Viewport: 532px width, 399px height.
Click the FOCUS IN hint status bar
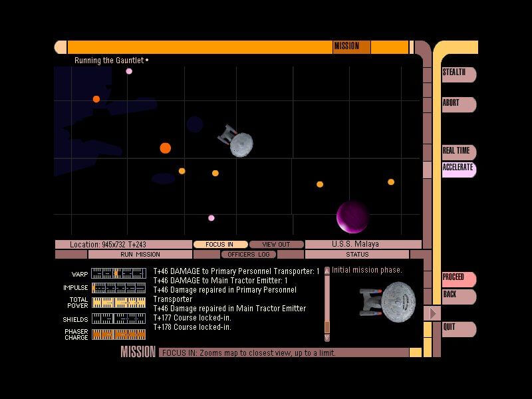tap(284, 352)
